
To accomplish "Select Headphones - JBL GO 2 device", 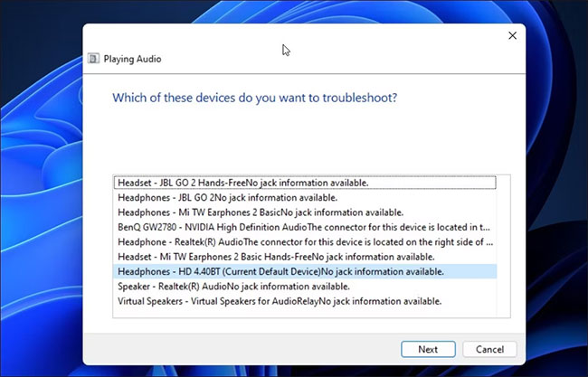I will pos(227,197).
